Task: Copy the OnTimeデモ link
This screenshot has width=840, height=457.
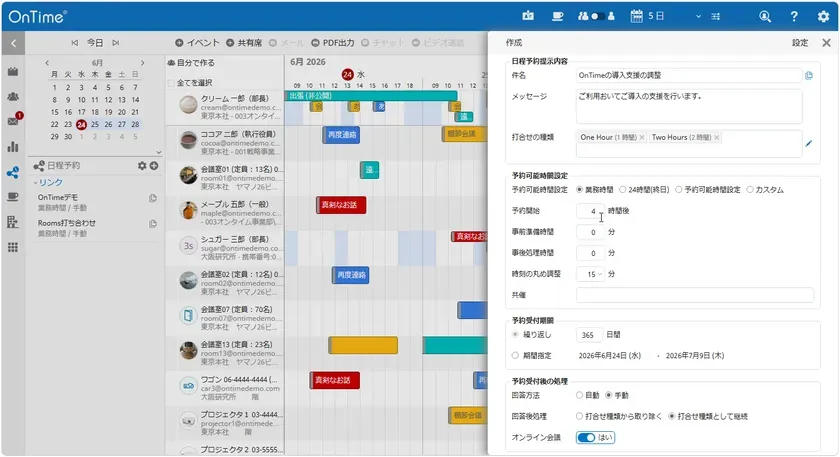Action: coord(153,198)
